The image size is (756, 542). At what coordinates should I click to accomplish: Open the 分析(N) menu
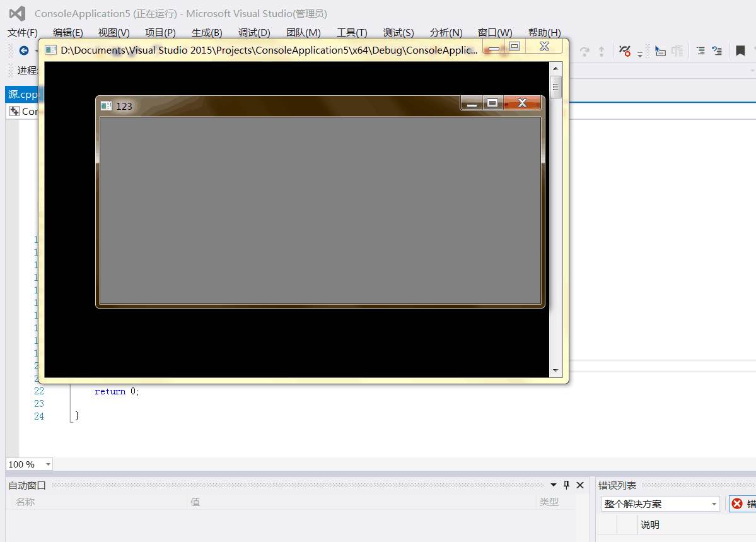[x=446, y=32]
